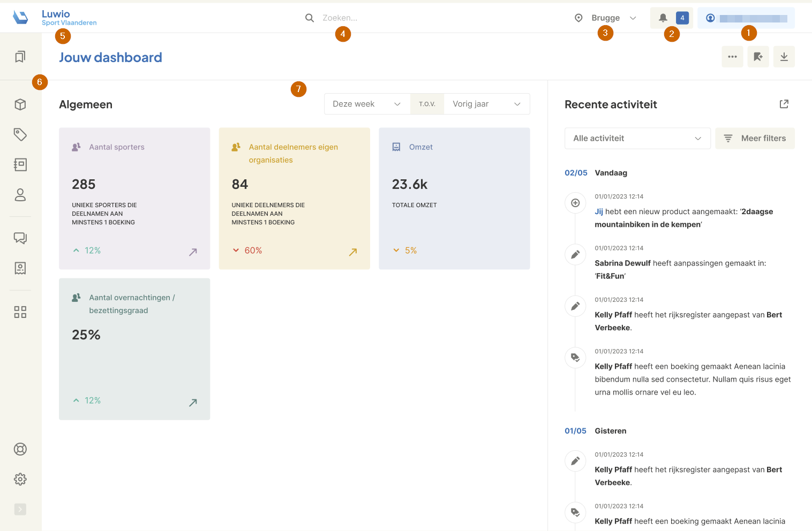Open the bookmarks icon in sidebar
This screenshot has width=812, height=531.
(x=20, y=57)
